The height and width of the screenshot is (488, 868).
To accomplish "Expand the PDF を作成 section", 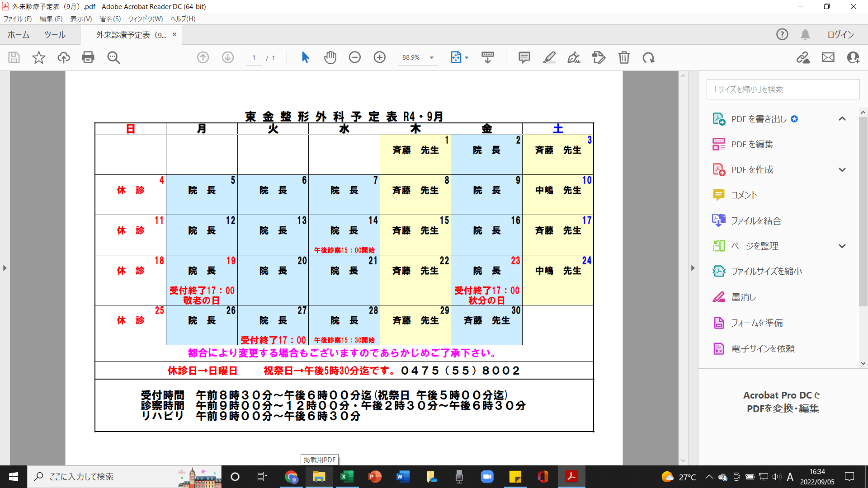I will point(842,170).
